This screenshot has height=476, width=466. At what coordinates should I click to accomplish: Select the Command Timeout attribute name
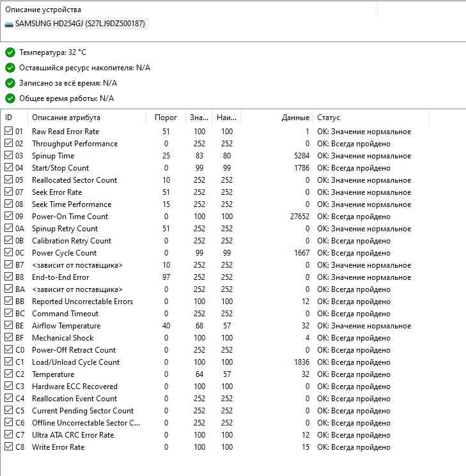click(x=65, y=314)
